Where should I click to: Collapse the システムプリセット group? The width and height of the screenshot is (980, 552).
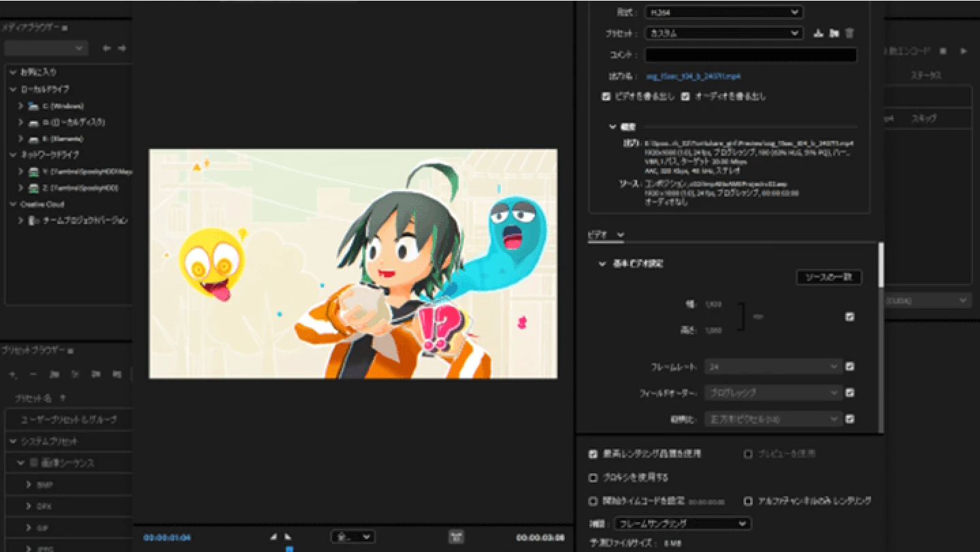coord(13,442)
